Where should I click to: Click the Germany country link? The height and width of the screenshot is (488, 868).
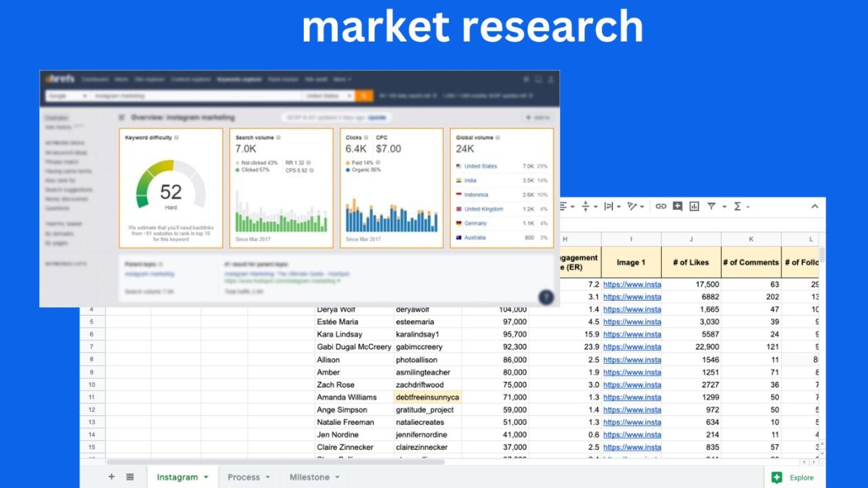(476, 224)
